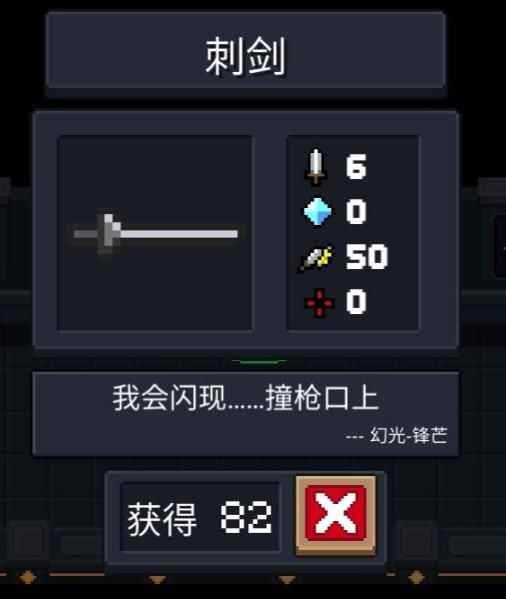Click the energy cost value 0

point(356,211)
